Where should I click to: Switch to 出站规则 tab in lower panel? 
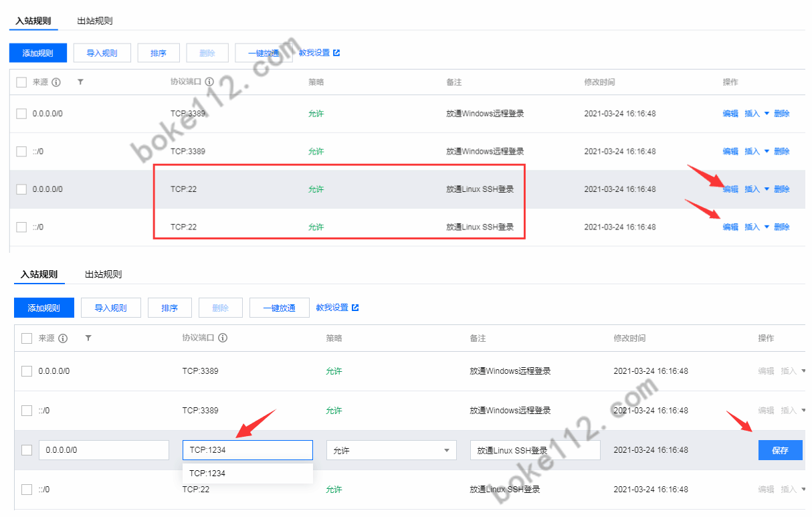(104, 274)
